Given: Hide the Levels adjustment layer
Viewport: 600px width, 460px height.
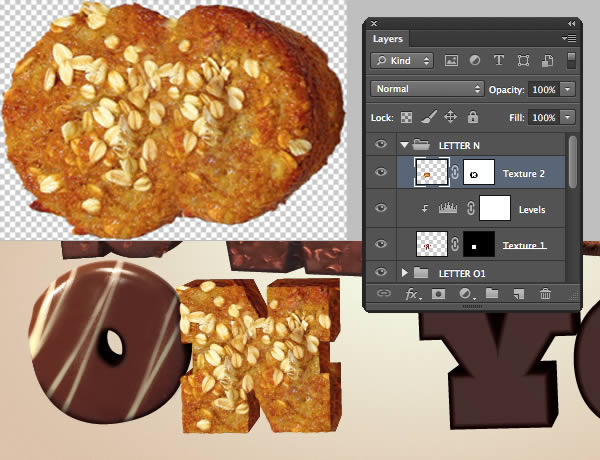Looking at the screenshot, I should (x=381, y=208).
